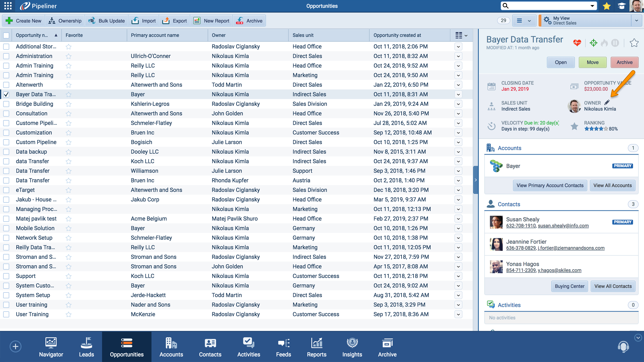
Task: Open the Consultation row dropdown arrow
Action: pos(458,113)
